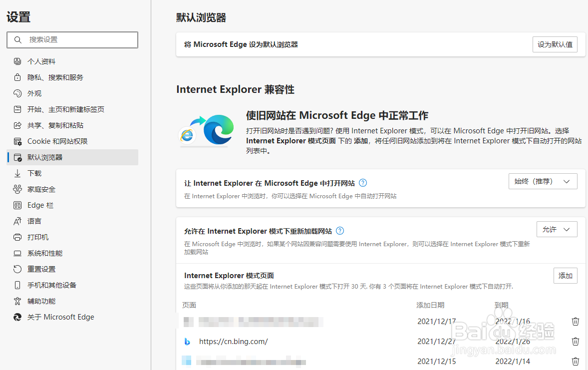Viewport: 588px width, 370px height.
Task: Delete the https://cn.bing.com/ entry
Action: click(x=575, y=342)
